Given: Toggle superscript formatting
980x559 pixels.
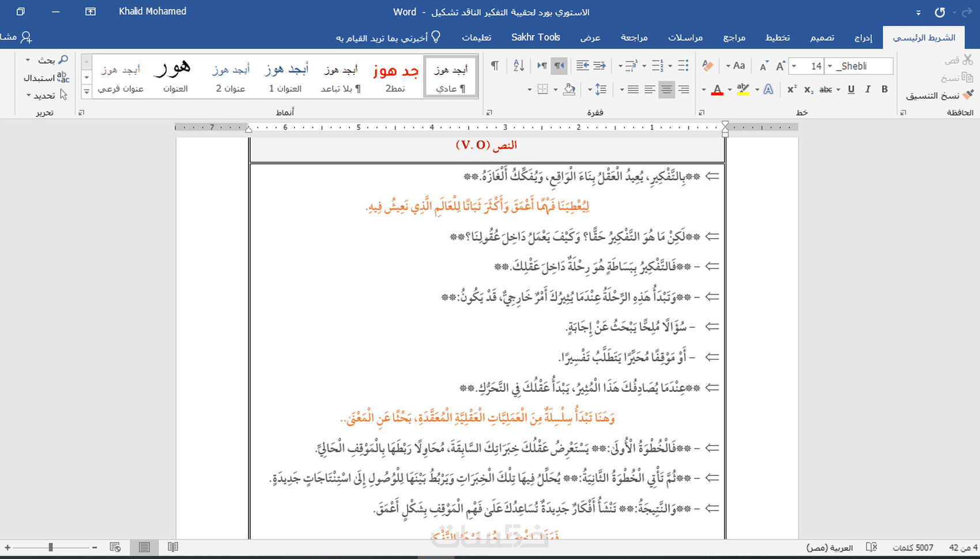Looking at the screenshot, I should (x=792, y=89).
